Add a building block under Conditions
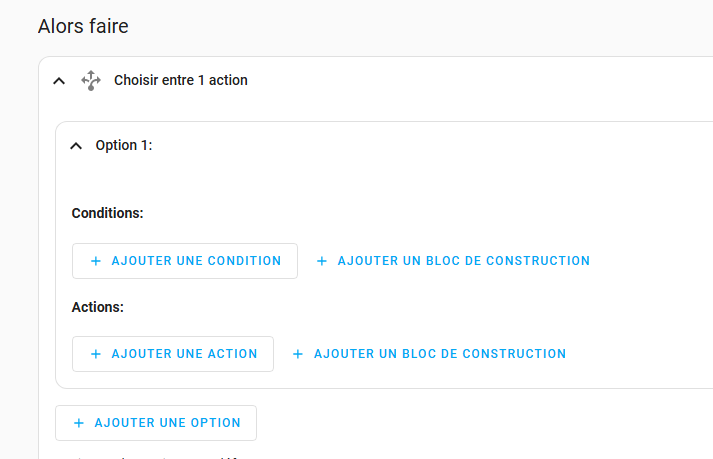713x459 pixels. tap(453, 261)
